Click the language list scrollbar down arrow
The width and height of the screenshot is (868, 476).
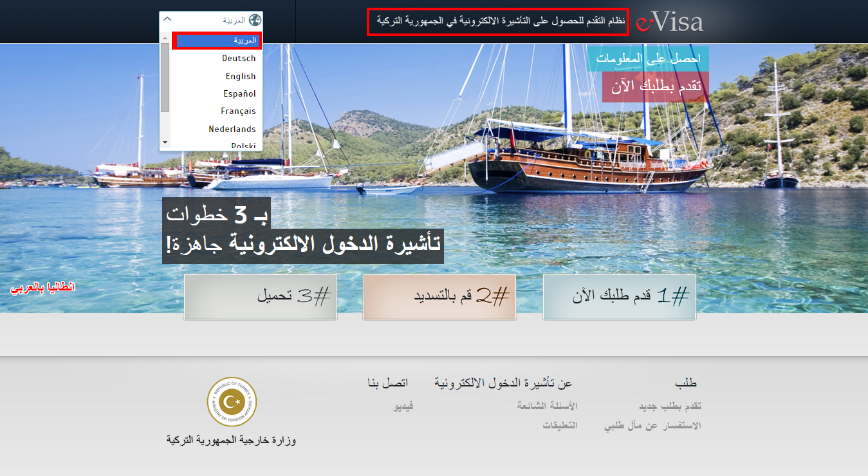click(165, 142)
